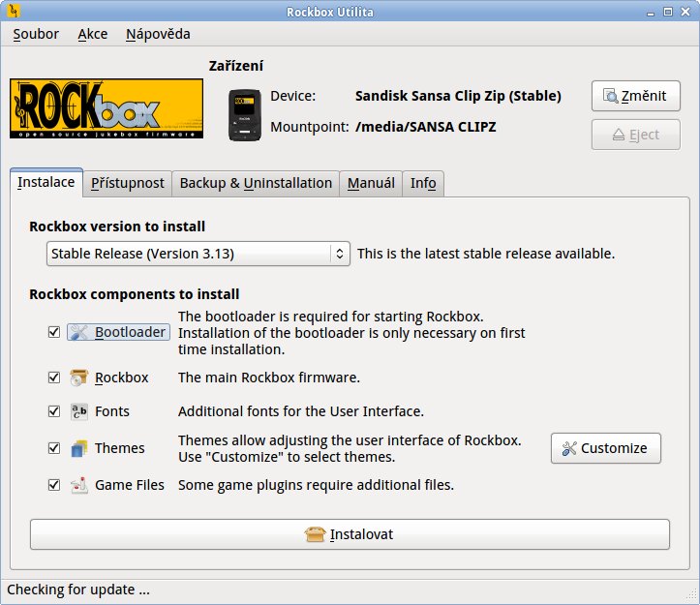The image size is (700, 605).
Task: Click the Sansa Clip Zip device picture
Action: (x=244, y=115)
